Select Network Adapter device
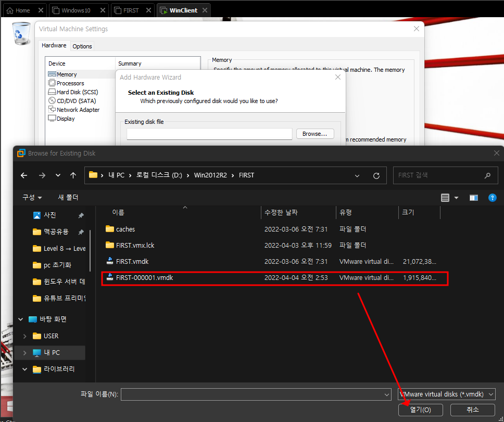The height and width of the screenshot is (422, 504). tap(73, 109)
